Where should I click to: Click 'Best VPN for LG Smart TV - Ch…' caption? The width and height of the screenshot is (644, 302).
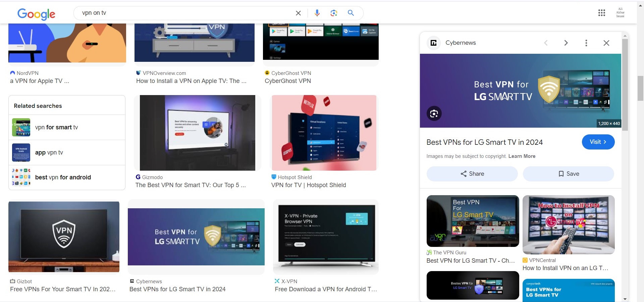click(x=471, y=261)
